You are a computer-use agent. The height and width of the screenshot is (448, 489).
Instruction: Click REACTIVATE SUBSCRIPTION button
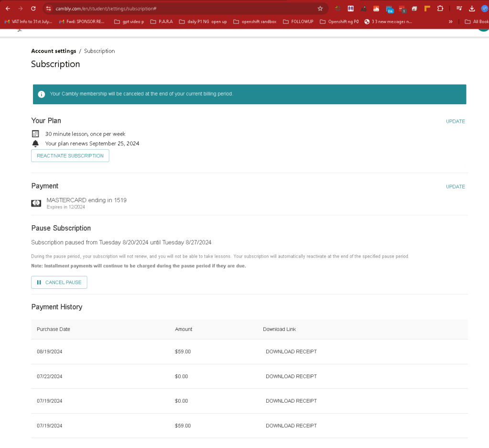70,156
